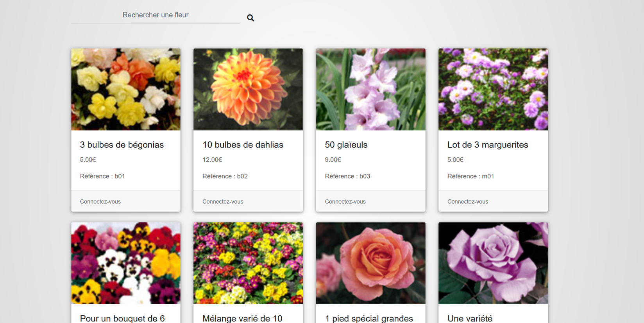Image resolution: width=644 pixels, height=323 pixels.
Task: Click 'Connectez-vous' under Lot de 3 marguerites
Action: tap(468, 202)
